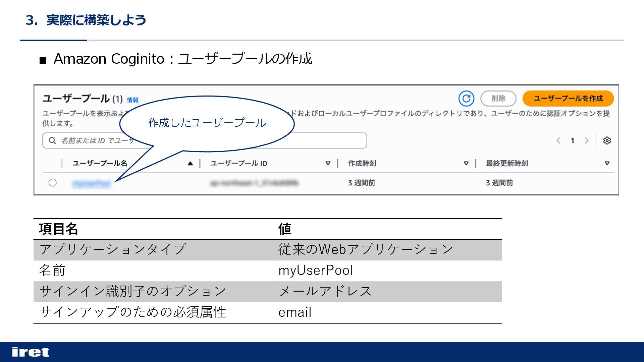Sort by 最終更新時刻 arrow

(x=607, y=164)
